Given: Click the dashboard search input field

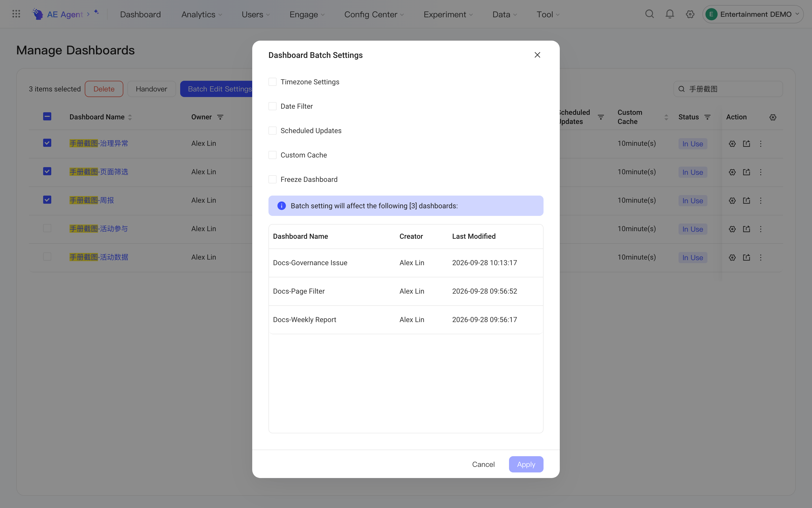Looking at the screenshot, I should [x=728, y=89].
